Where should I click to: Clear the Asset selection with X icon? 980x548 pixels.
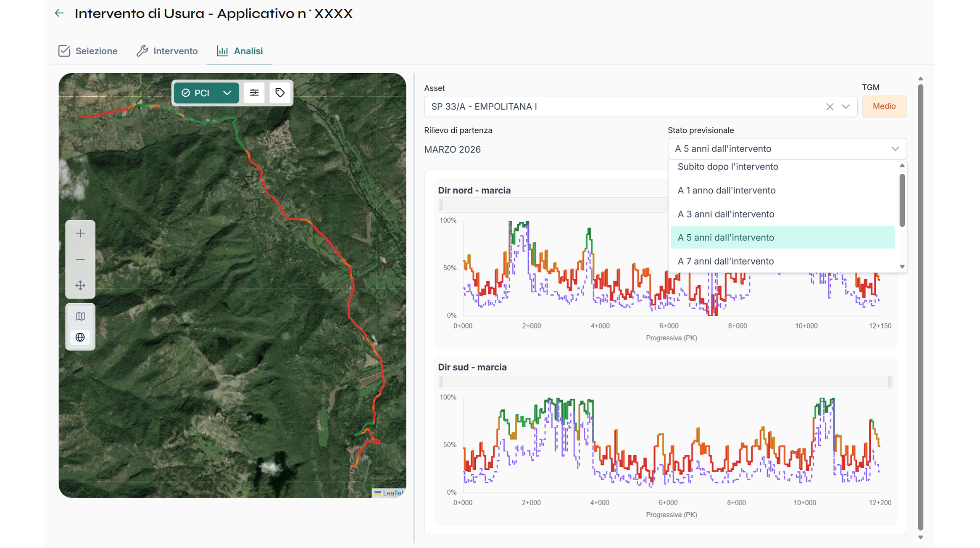pyautogui.click(x=830, y=107)
